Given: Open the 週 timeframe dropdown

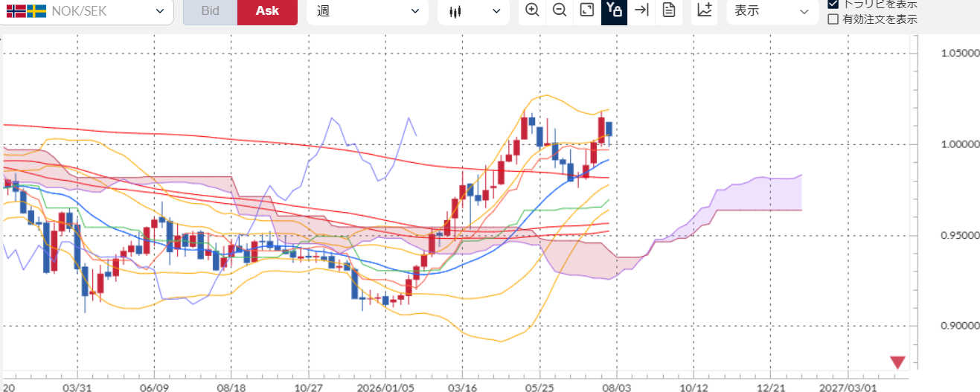Looking at the screenshot, I should point(368,11).
